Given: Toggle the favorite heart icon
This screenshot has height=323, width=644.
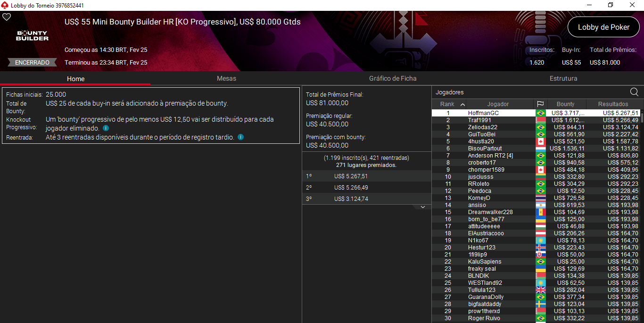Looking at the screenshot, I should [x=7, y=17].
